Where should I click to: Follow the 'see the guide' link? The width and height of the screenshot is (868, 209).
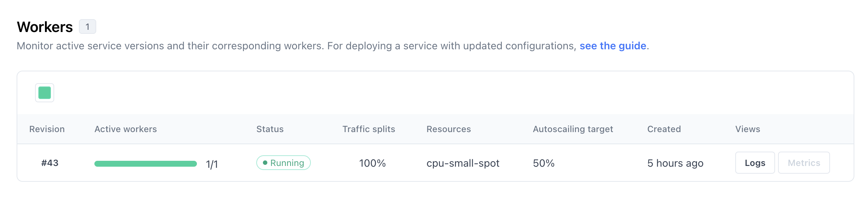pyautogui.click(x=612, y=46)
